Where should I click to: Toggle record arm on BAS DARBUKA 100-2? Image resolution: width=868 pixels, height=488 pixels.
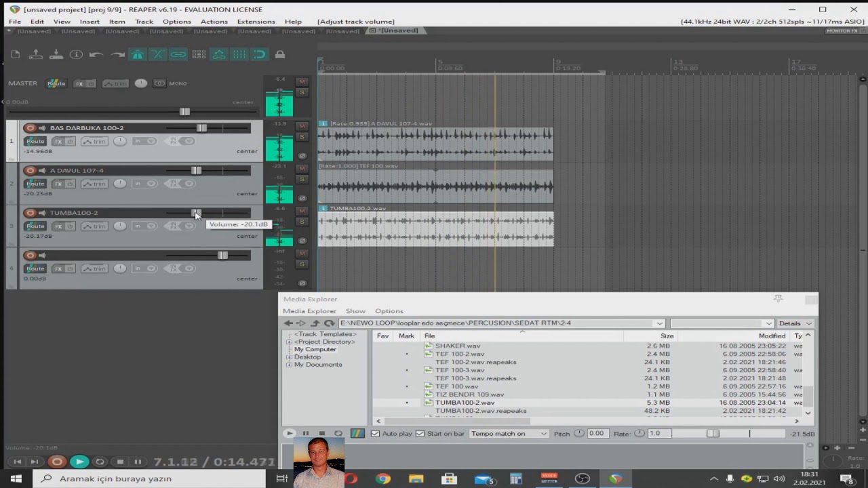pos(30,128)
